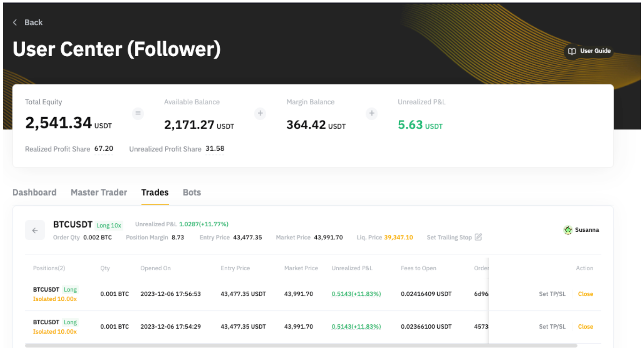Close the 17:56:53 BTCUSDT position
This screenshot has width=644, height=348.
point(585,294)
